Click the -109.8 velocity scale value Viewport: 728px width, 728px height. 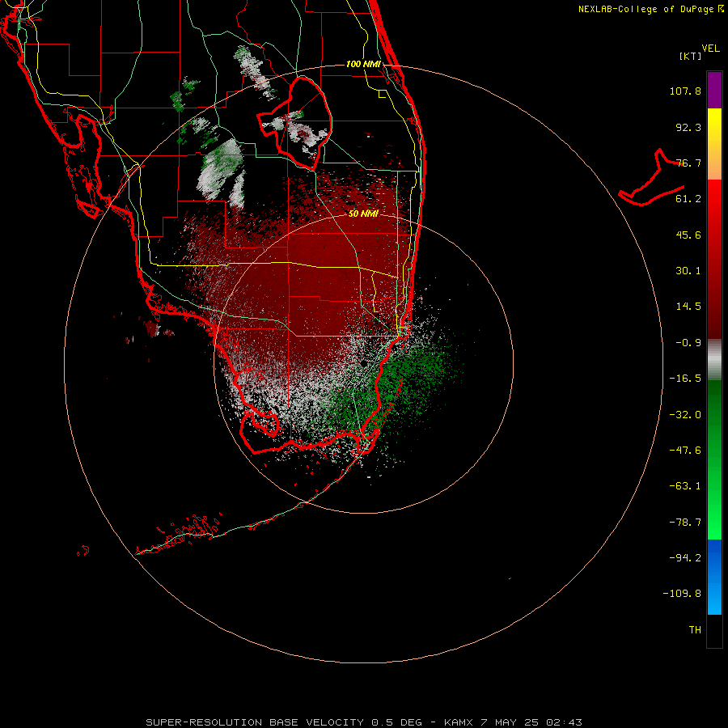[682, 594]
